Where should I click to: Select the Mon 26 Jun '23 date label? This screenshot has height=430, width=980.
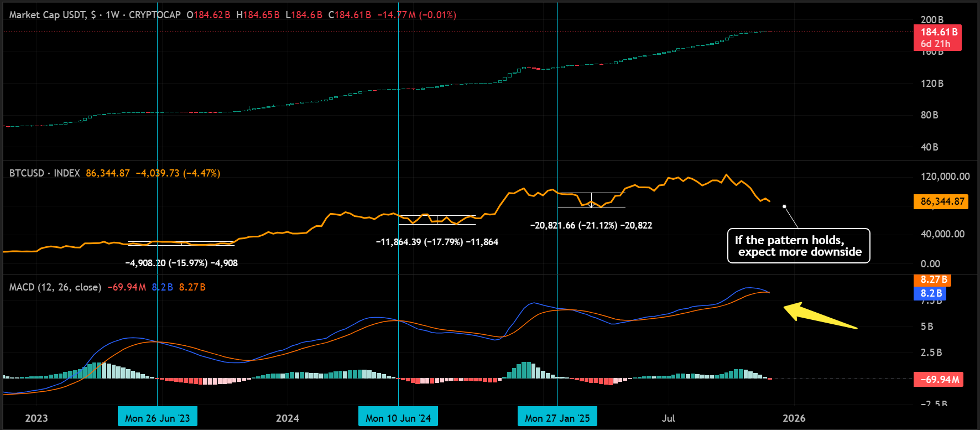click(x=157, y=418)
